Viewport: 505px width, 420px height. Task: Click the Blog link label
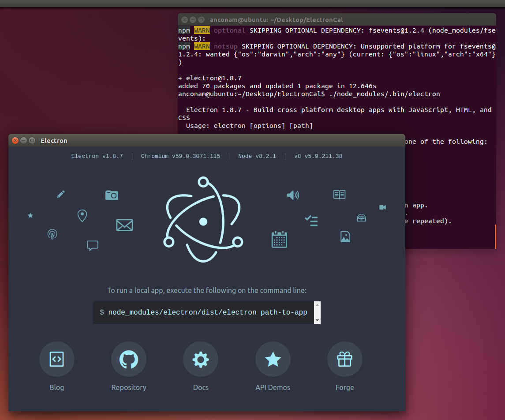(x=57, y=387)
